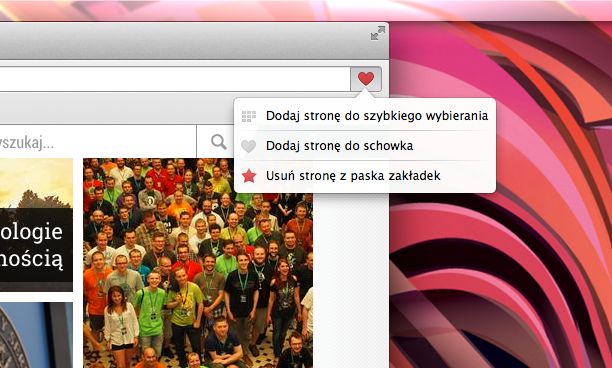The image size is (612, 368).
Task: Focus the browser address bar field
Action: [175, 79]
